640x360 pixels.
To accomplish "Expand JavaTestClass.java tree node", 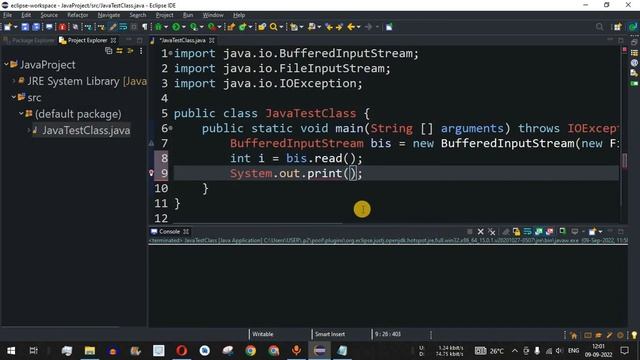I will [29, 130].
